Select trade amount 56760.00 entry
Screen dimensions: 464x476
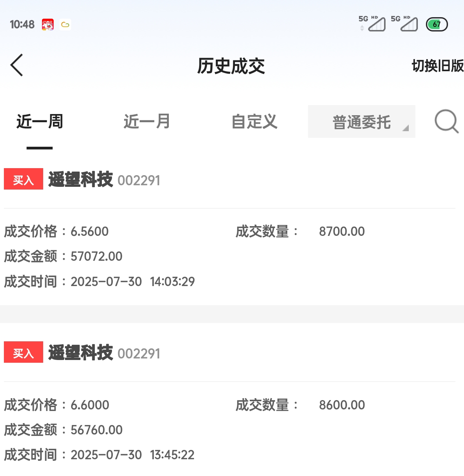(x=63, y=430)
